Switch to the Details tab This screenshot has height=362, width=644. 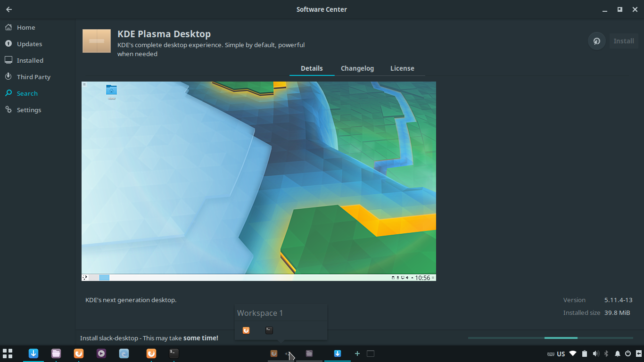pyautogui.click(x=312, y=68)
